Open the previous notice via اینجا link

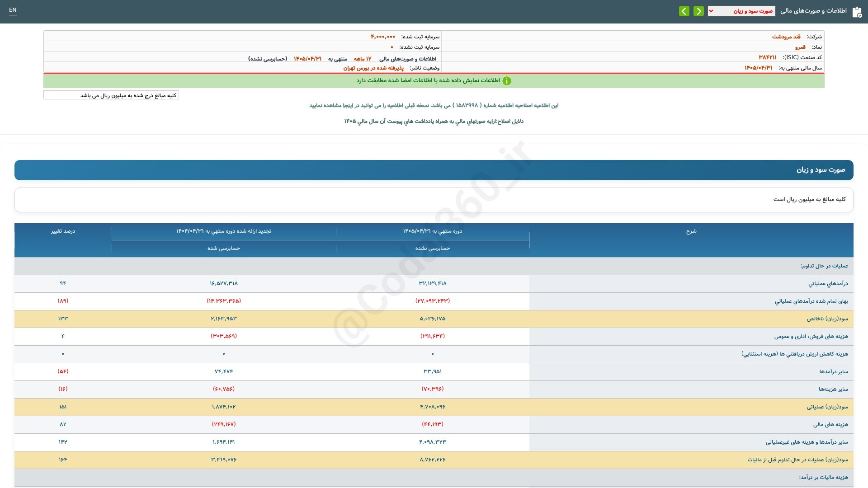(x=348, y=105)
